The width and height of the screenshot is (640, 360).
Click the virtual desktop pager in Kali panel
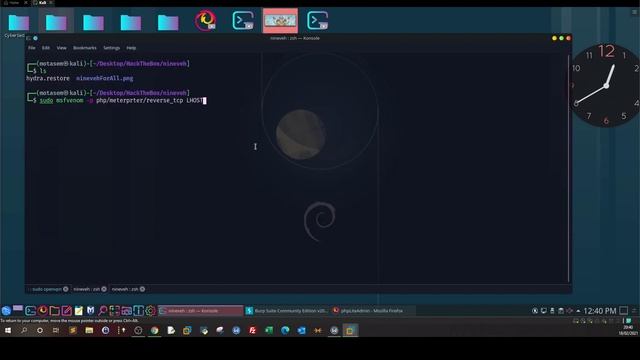18,309
